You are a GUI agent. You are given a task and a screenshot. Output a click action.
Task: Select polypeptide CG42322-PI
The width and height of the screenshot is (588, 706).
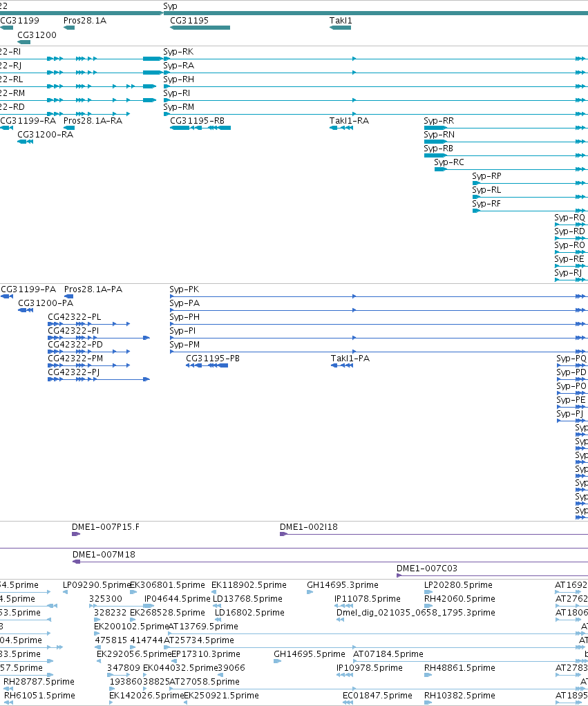point(73,331)
